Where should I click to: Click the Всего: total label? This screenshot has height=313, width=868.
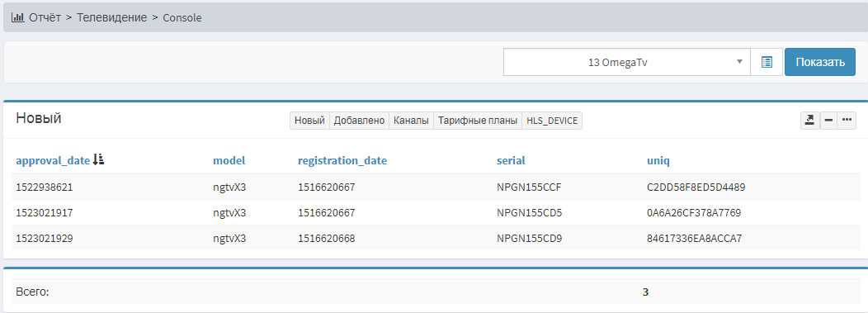[x=33, y=292]
